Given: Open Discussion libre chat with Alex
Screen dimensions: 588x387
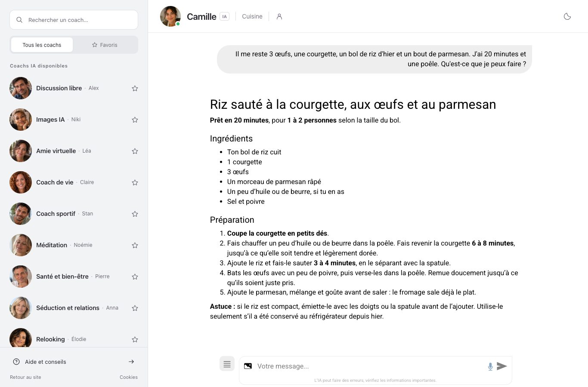Looking at the screenshot, I should tap(74, 88).
